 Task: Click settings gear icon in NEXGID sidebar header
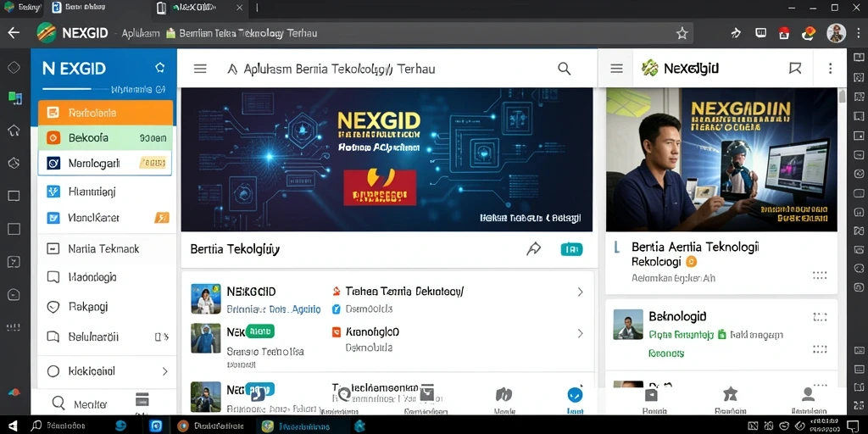point(160,68)
